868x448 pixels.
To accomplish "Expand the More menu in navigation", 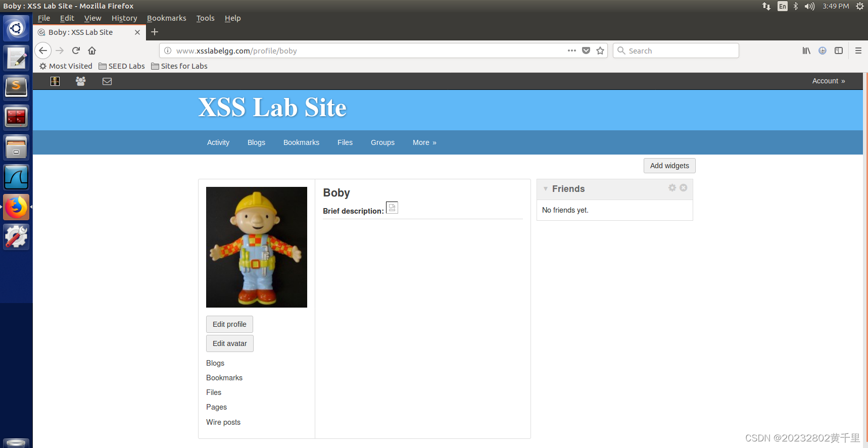I will click(424, 142).
